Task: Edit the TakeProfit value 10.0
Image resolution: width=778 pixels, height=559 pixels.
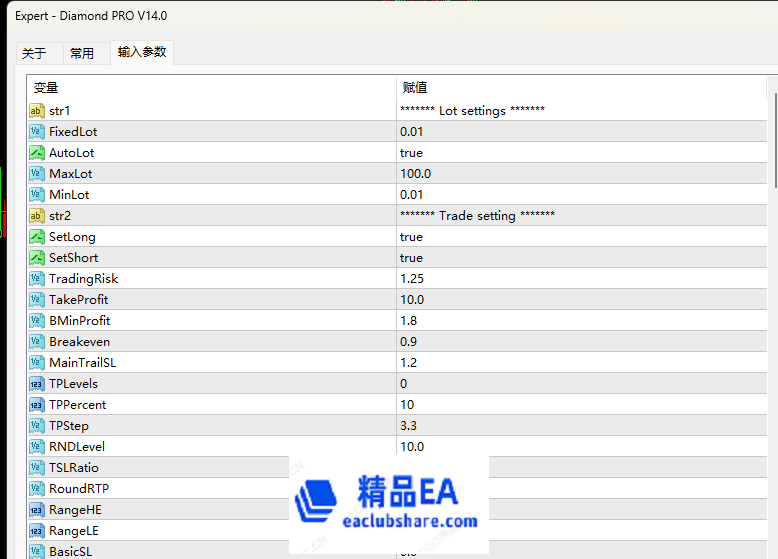Action: pyautogui.click(x=412, y=300)
